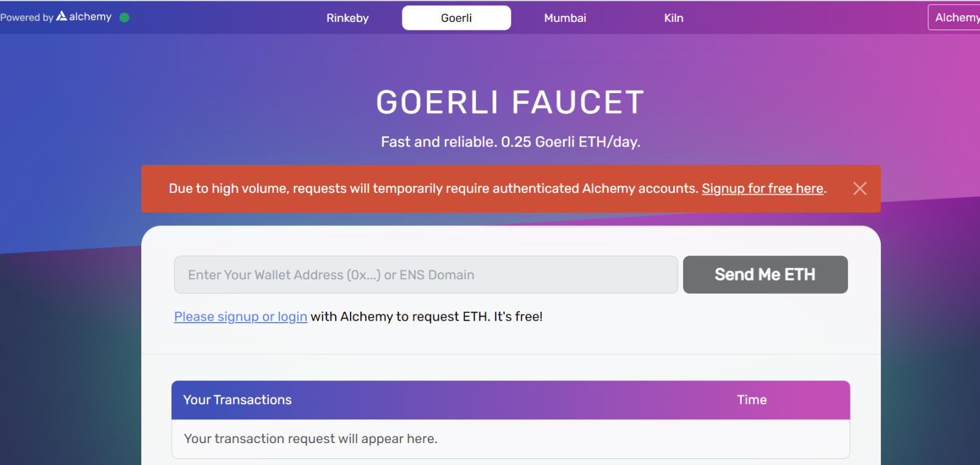
Task: Click the "Powered by" label text
Action: (x=27, y=18)
